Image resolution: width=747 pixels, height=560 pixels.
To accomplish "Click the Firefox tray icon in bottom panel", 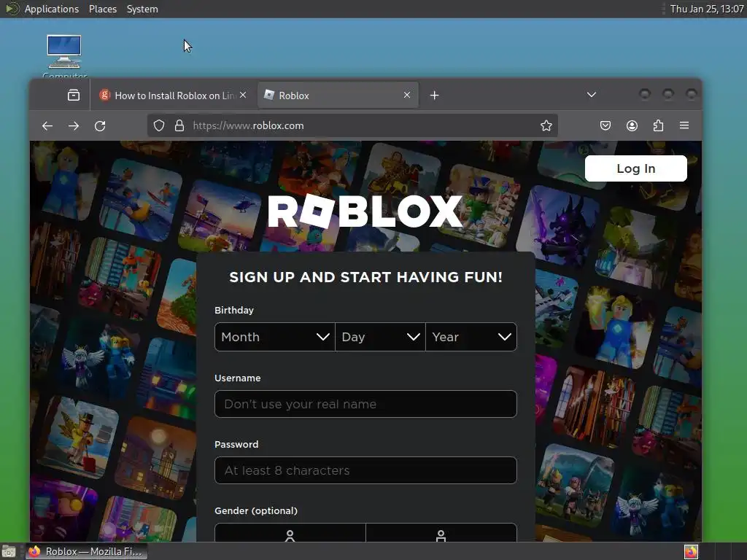I will coord(691,551).
